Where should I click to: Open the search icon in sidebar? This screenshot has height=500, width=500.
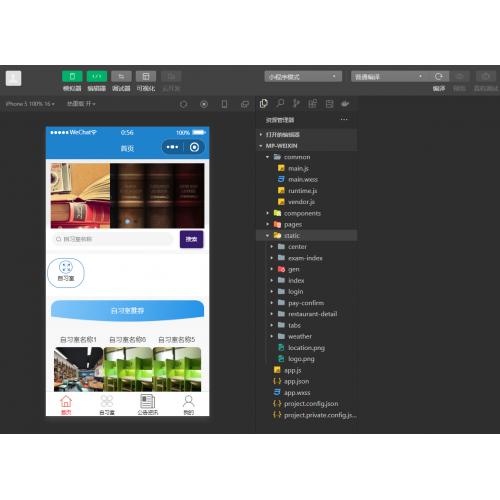(x=280, y=104)
